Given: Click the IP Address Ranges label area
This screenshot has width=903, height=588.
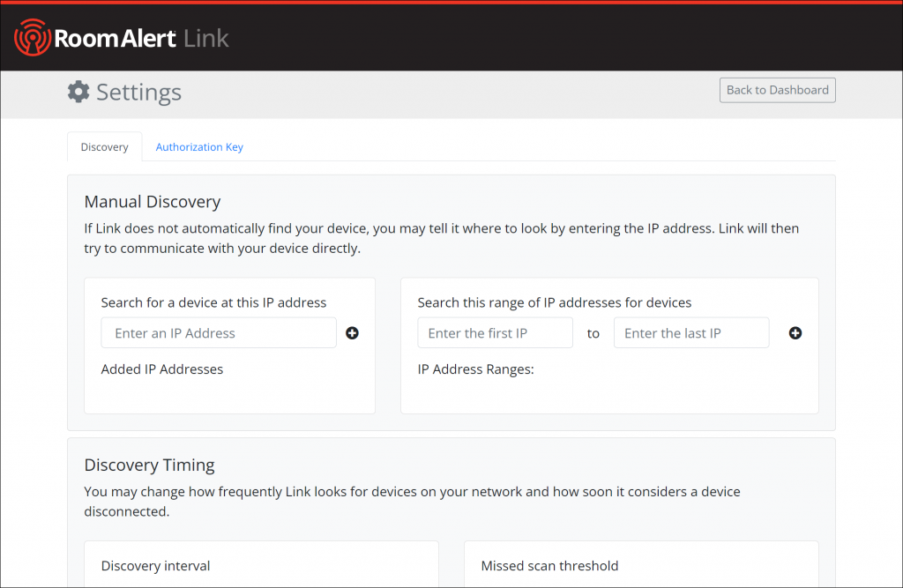Looking at the screenshot, I should [x=476, y=369].
